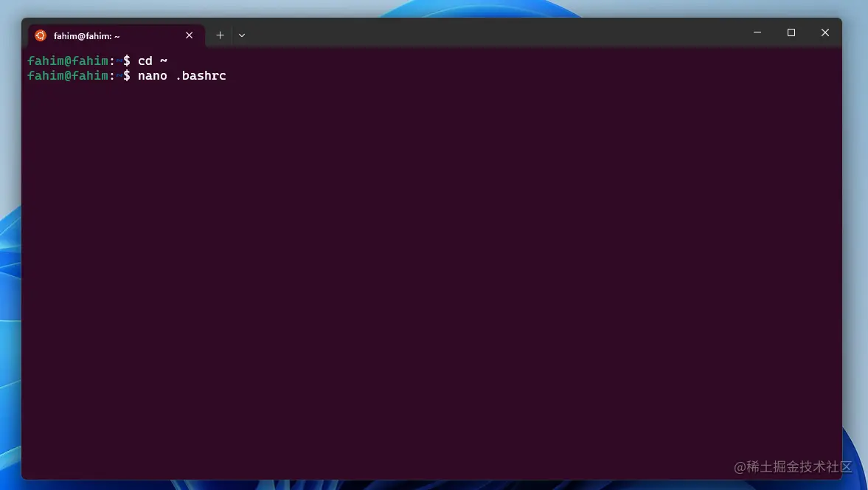Minimize the Windows Terminal window
This screenshot has width=868, height=490.
757,32
